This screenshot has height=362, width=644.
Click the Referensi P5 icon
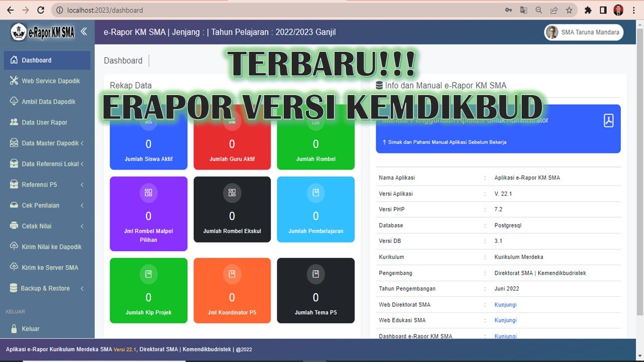14,185
